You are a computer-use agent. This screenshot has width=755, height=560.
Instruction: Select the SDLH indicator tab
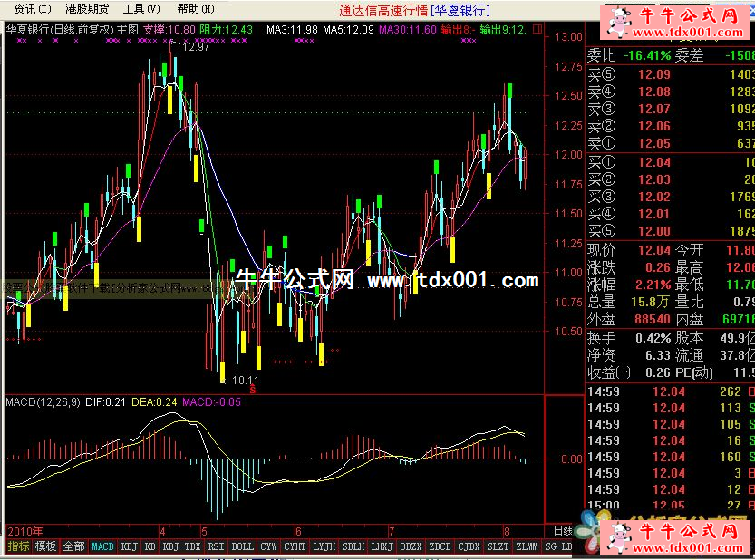(353, 546)
